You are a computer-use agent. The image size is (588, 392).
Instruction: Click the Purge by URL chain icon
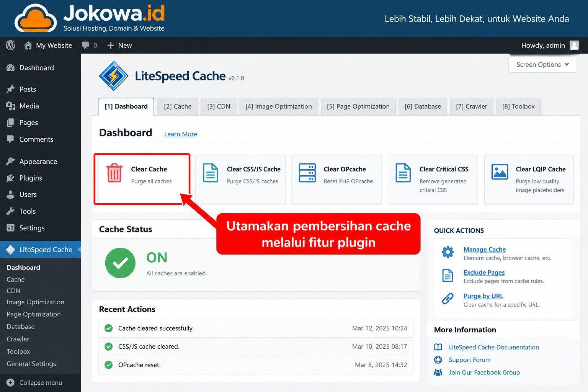pyautogui.click(x=448, y=299)
